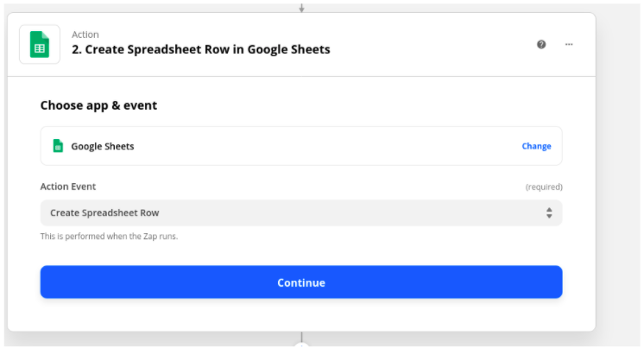Click the Change link for Google Sheets

pyautogui.click(x=536, y=146)
